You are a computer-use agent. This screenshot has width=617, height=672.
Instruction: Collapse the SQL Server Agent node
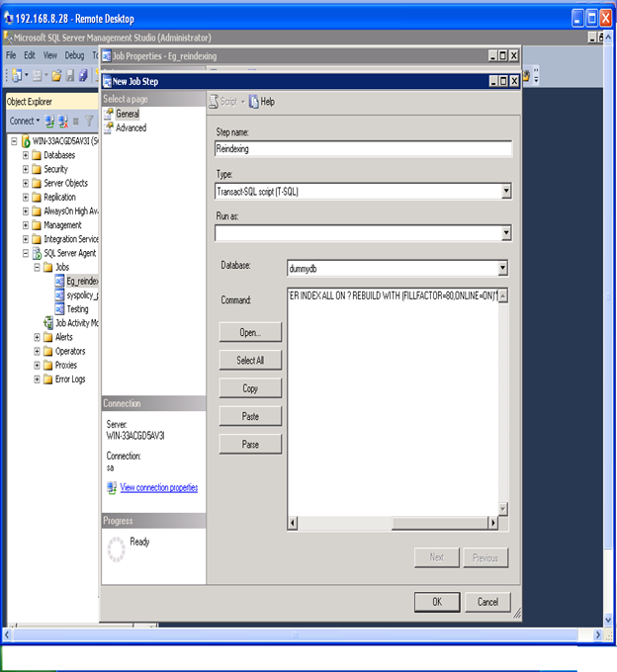(26, 253)
